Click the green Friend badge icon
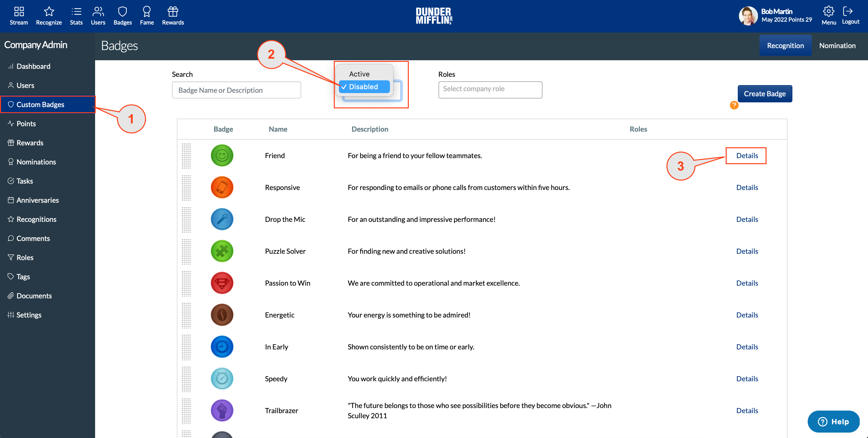This screenshot has width=868, height=438. click(222, 155)
